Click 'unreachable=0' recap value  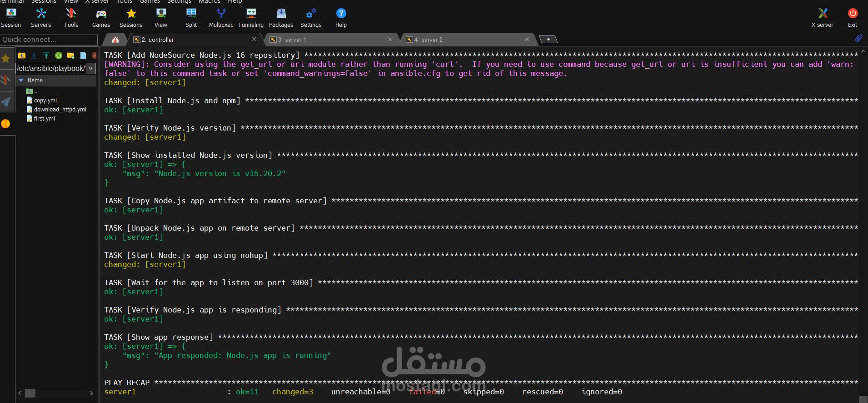coord(361,392)
